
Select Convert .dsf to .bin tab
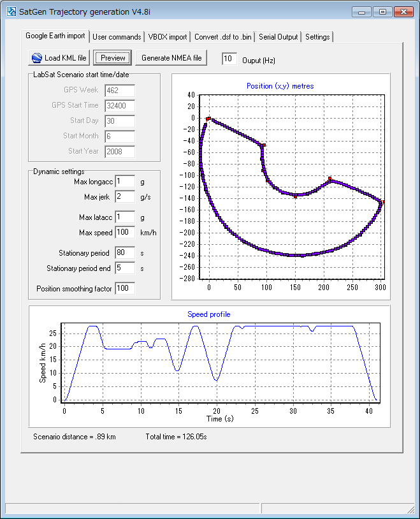tap(224, 37)
